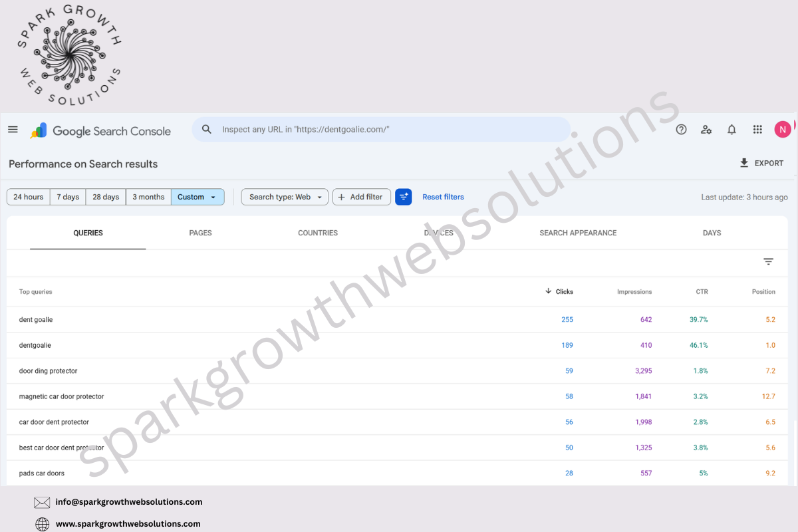Click inside the URL inspection search field
Image resolution: width=798 pixels, height=532 pixels.
[381, 130]
